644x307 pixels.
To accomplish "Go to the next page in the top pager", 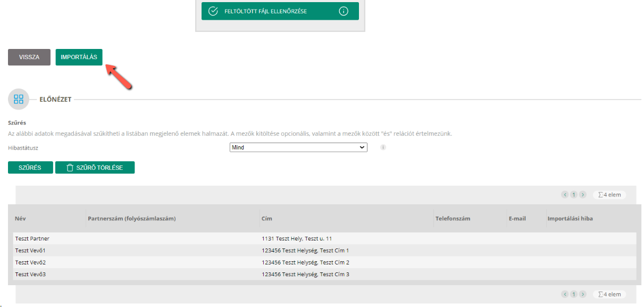I will 583,195.
